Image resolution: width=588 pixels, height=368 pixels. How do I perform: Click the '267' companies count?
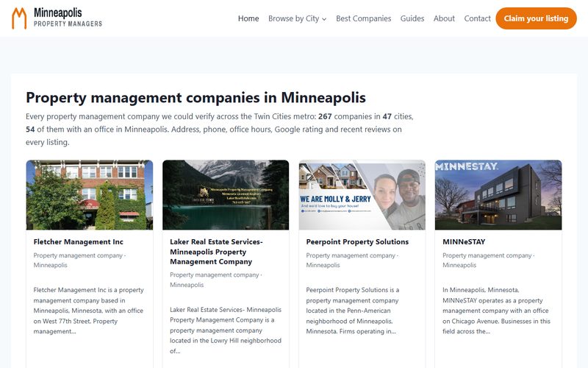325,116
